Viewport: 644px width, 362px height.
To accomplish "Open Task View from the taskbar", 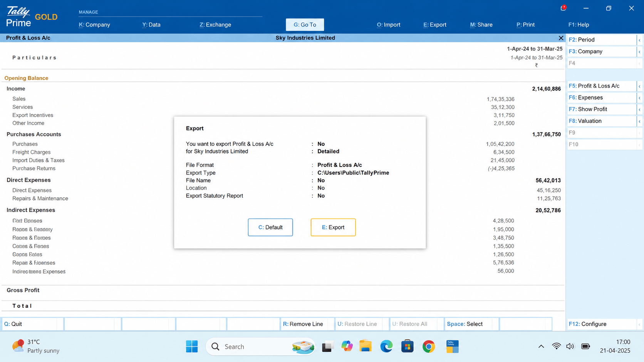I will pos(327,346).
